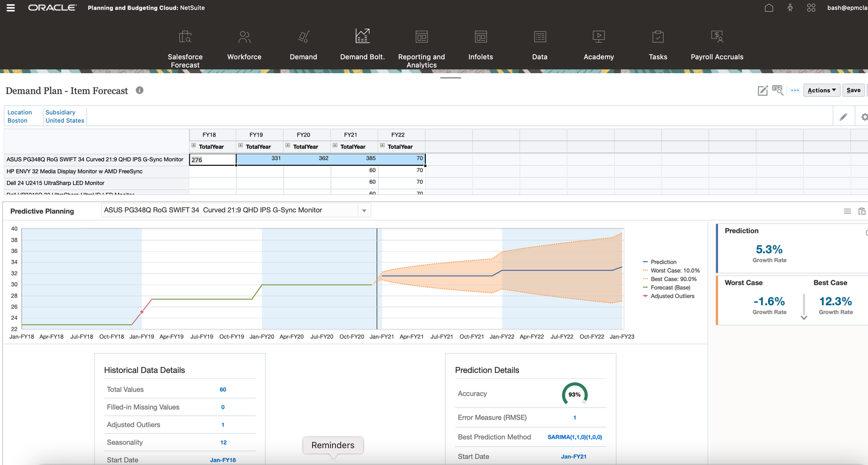Click the ASUS FY20 cell value 362

pos(307,159)
